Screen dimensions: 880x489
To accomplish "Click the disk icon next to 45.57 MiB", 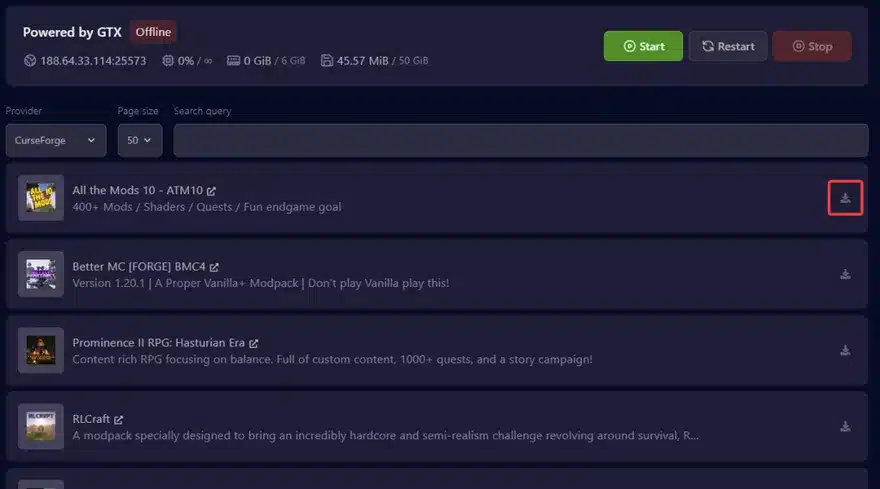I will coord(327,61).
